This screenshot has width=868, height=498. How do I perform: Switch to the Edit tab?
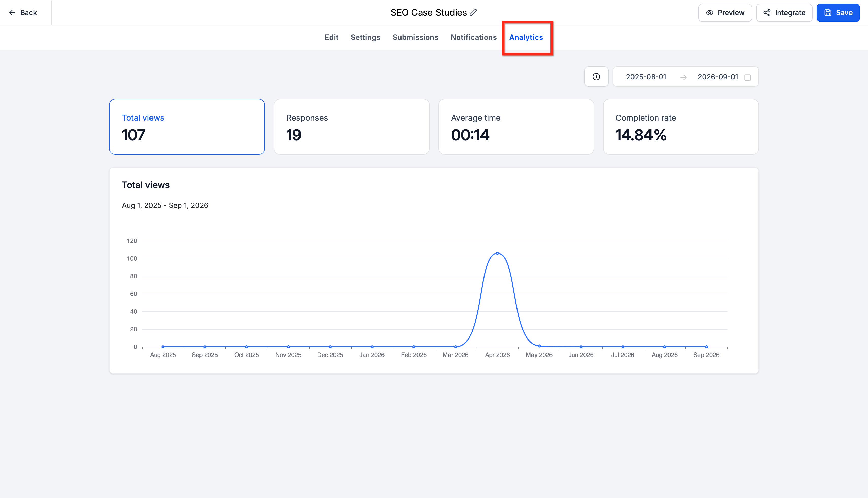(331, 37)
